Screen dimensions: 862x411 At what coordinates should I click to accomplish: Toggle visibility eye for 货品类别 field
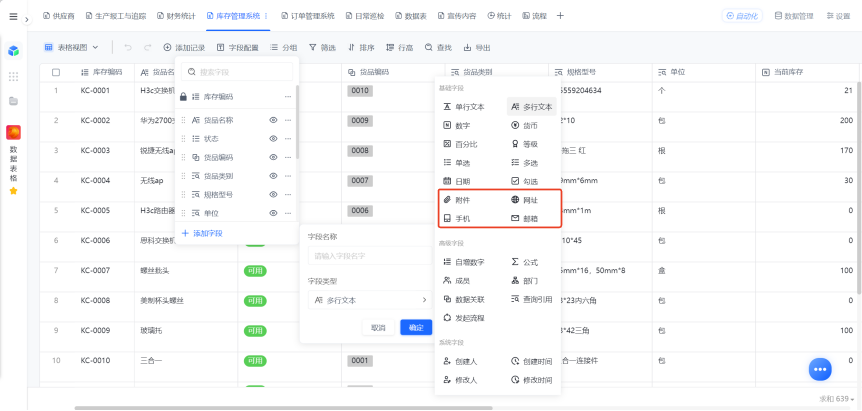point(273,176)
